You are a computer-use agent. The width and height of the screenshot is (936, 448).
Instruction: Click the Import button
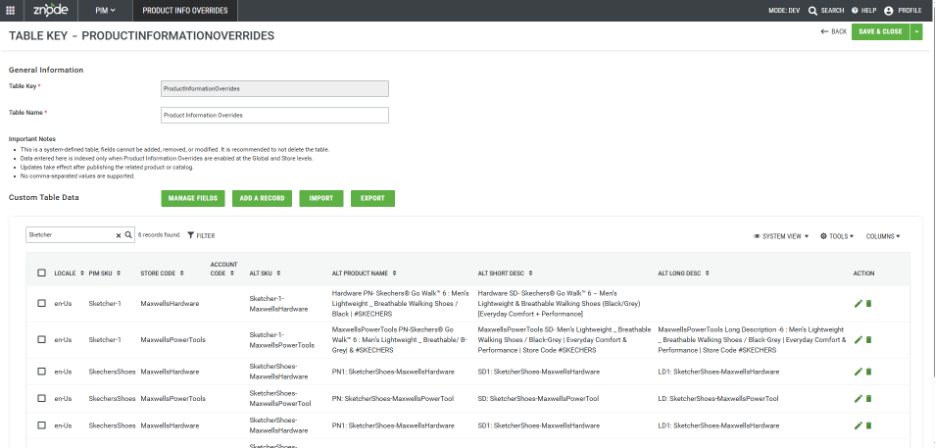[321, 198]
